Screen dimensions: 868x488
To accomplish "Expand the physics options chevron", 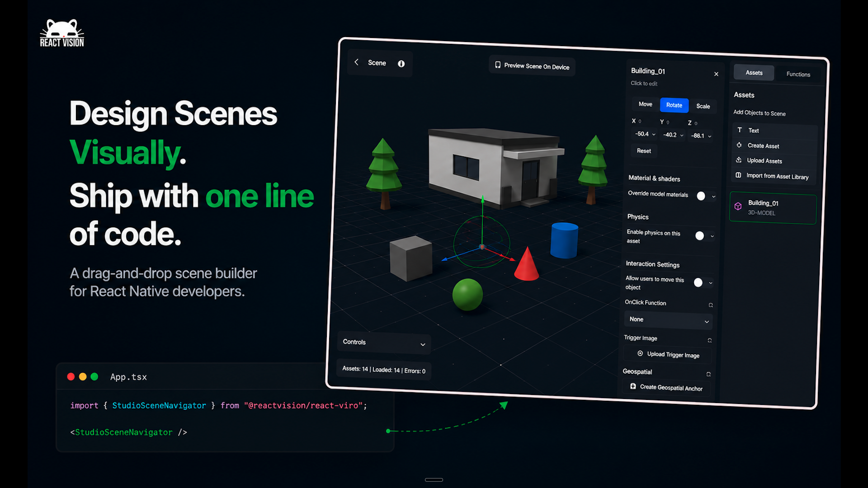I will (x=712, y=236).
